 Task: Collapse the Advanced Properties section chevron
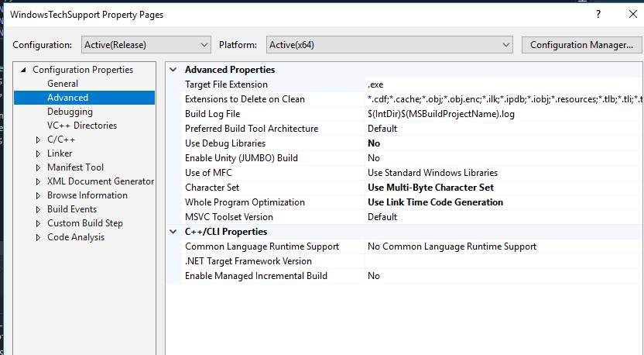[173, 70]
